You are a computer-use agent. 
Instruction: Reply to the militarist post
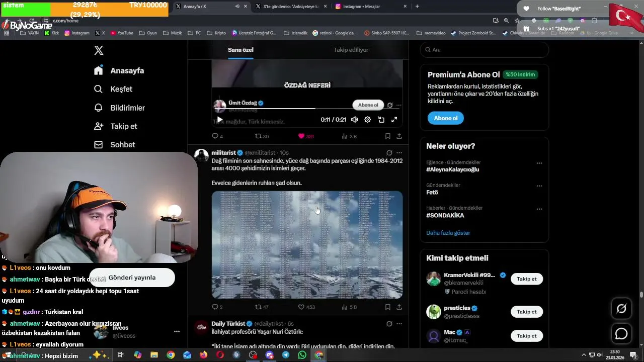coord(217,307)
